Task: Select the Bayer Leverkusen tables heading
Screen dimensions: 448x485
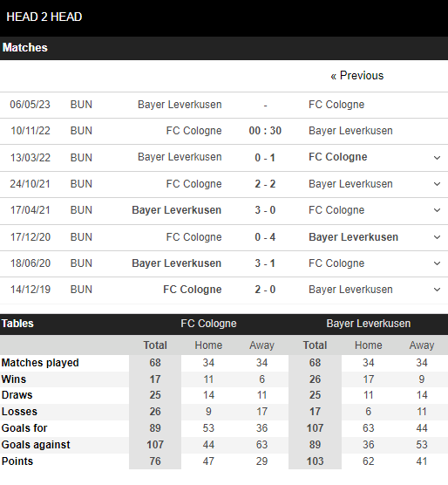Action: tap(369, 324)
